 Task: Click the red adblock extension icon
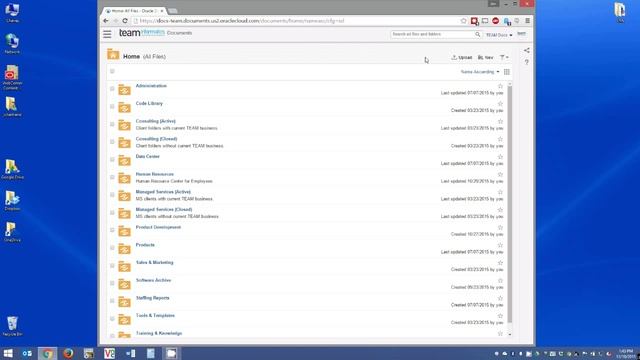click(x=496, y=20)
